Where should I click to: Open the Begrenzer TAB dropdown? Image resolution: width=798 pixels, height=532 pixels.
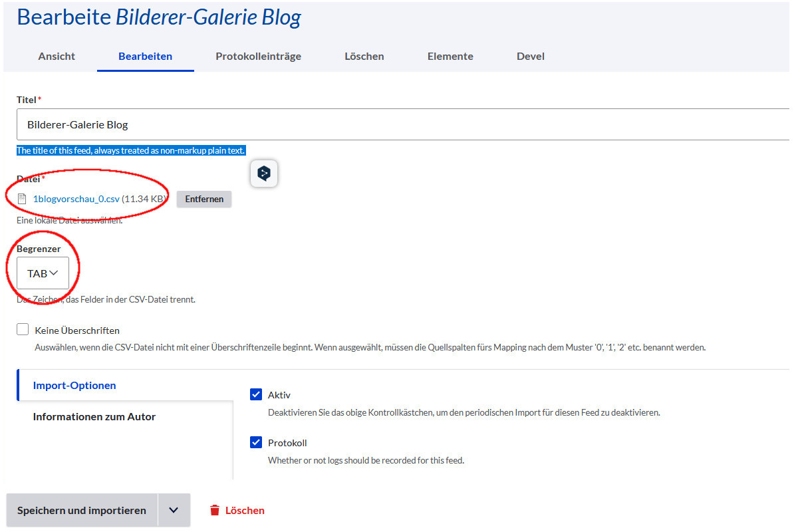42,273
